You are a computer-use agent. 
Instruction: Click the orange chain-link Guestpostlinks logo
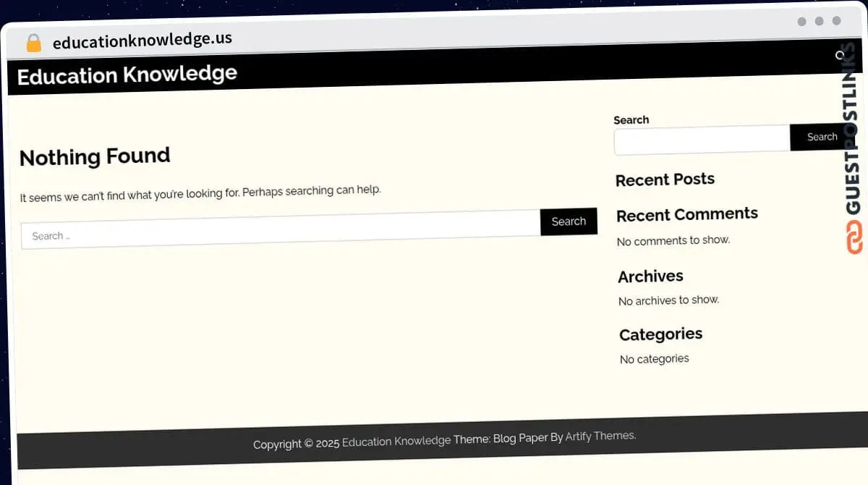(x=854, y=237)
